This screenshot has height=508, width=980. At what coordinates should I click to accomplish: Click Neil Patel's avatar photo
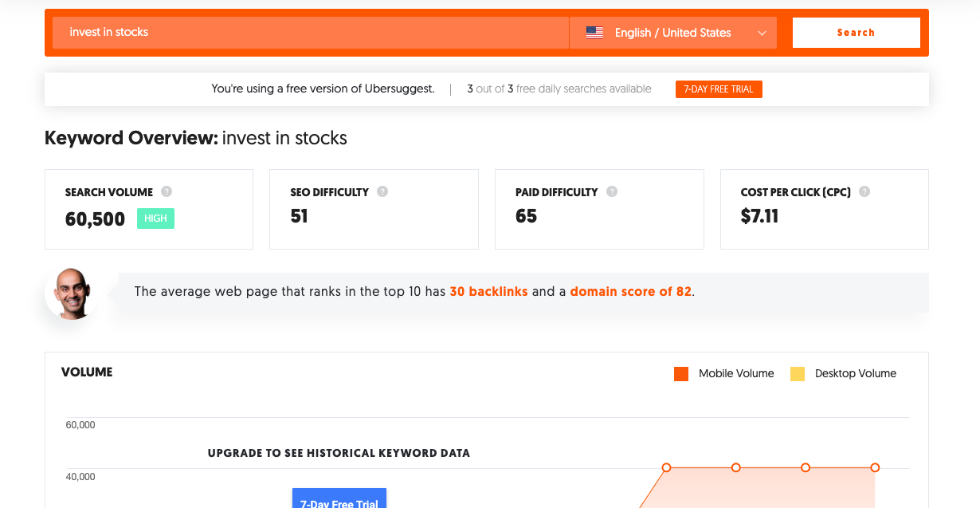tap(72, 293)
